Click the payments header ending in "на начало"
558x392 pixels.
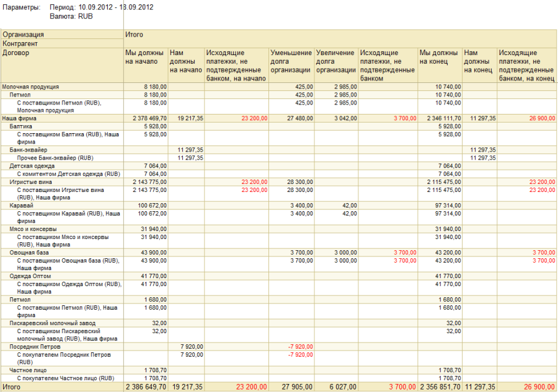pyautogui.click(x=236, y=66)
